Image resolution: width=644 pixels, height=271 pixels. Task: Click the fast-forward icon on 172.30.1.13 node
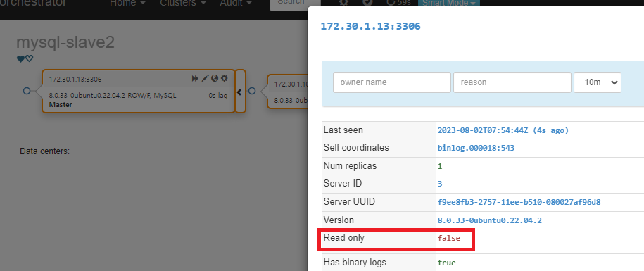pyautogui.click(x=195, y=78)
